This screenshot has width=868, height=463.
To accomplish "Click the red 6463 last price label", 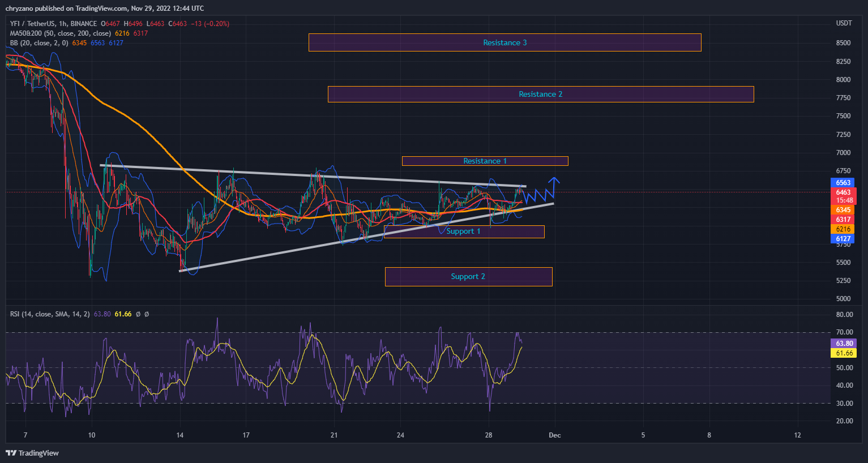I will point(843,192).
